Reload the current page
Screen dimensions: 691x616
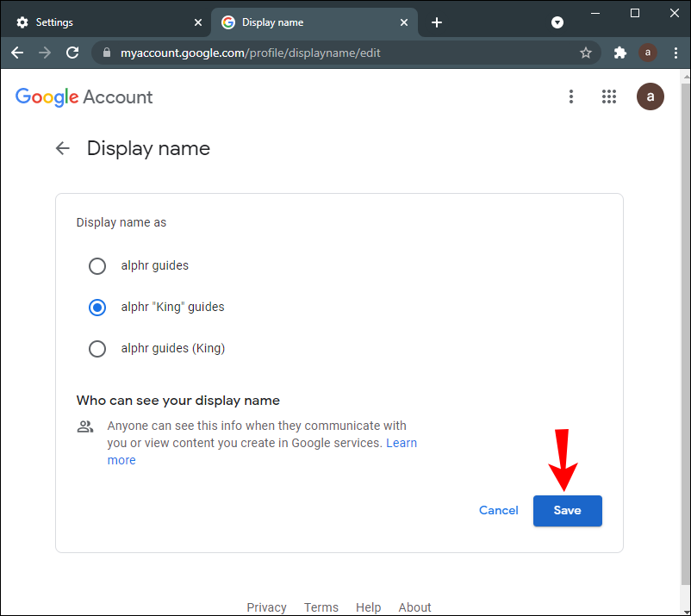(x=72, y=53)
